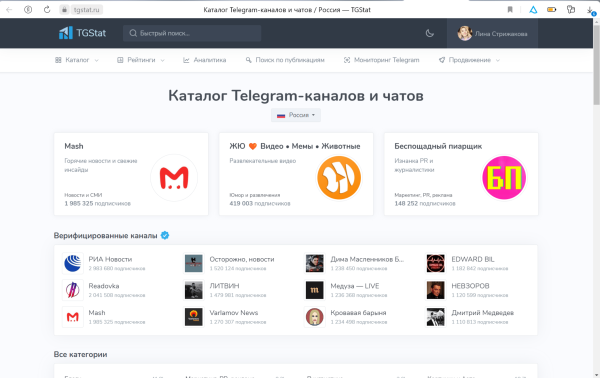Click the pink БП channel logo

pos(504,178)
